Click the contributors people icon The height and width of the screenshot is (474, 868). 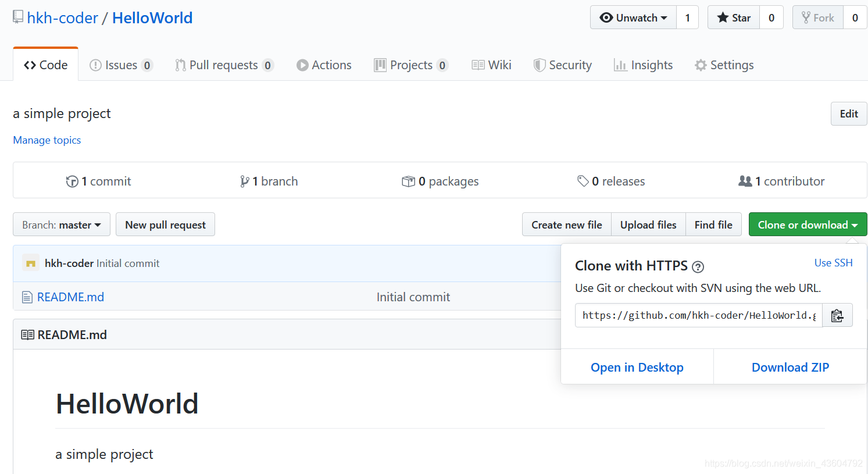pyautogui.click(x=745, y=181)
